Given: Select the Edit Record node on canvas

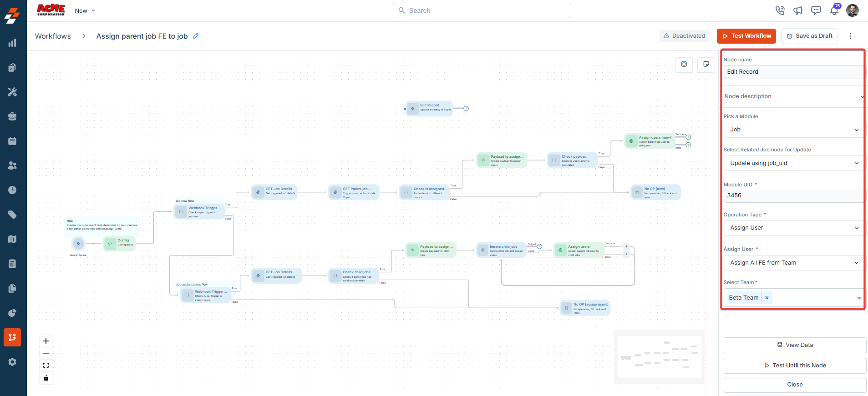Looking at the screenshot, I should pyautogui.click(x=429, y=108).
